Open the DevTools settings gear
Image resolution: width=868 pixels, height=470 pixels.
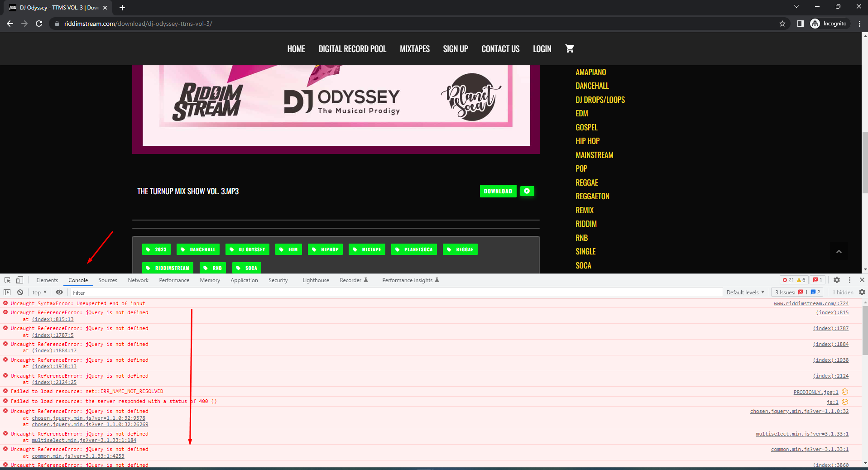pyautogui.click(x=837, y=280)
